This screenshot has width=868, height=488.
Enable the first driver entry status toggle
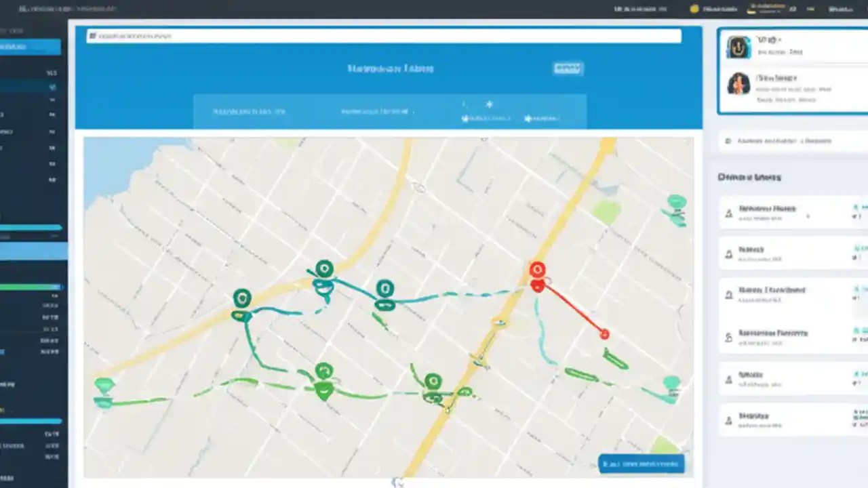pyautogui.click(x=856, y=208)
